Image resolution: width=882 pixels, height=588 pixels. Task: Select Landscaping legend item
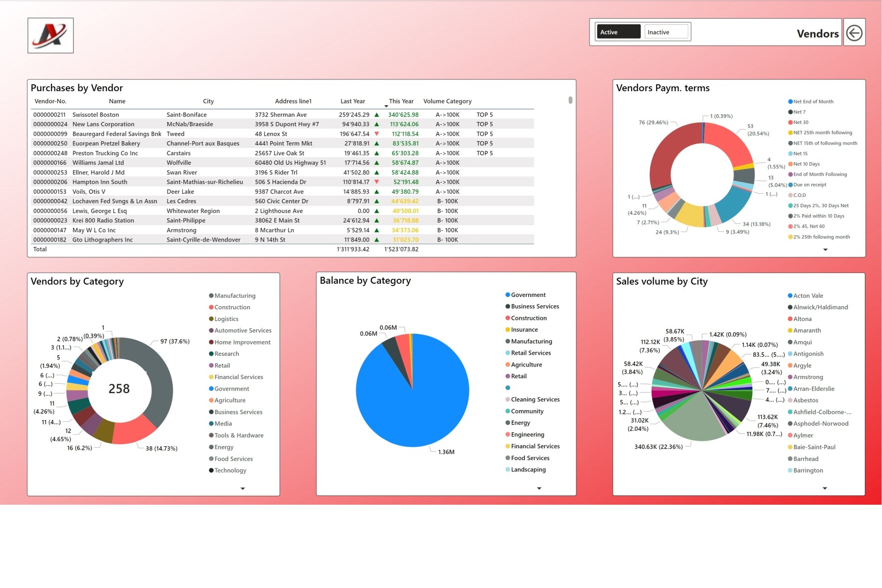tap(525, 469)
